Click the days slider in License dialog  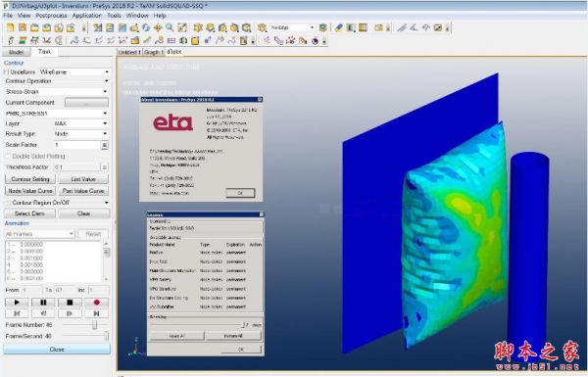[x=243, y=325]
